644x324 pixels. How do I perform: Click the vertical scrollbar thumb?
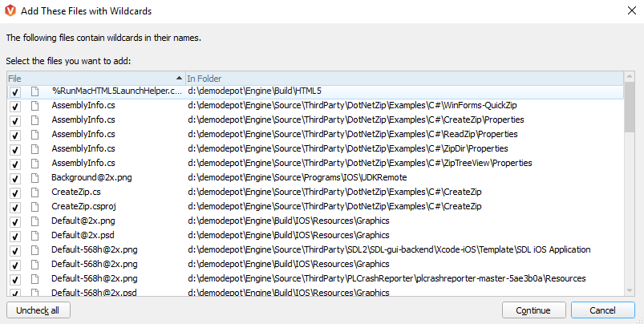coord(630,107)
